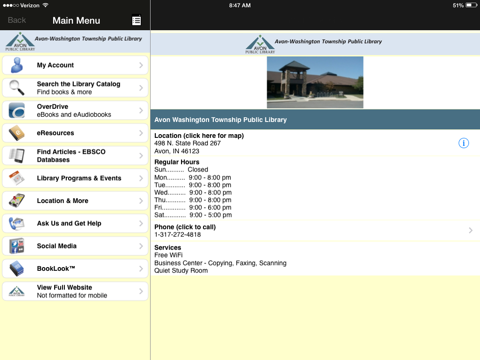Tap the blue person My Account icon
This screenshot has height=360, width=480.
[x=17, y=65]
